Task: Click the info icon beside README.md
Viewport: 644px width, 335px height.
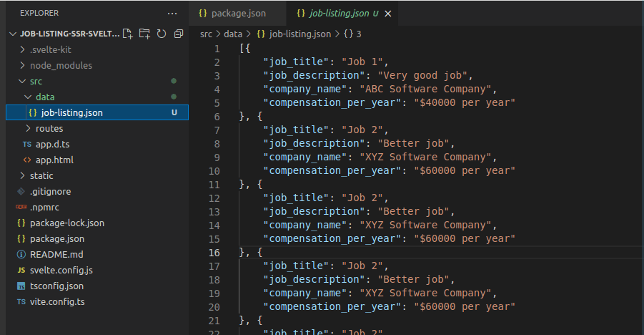Action: (21, 254)
